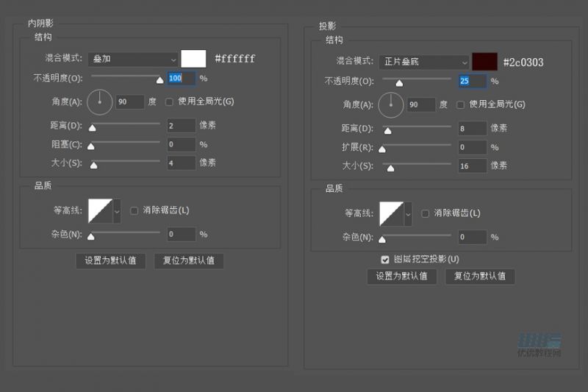Open the Drop Shadow dark red color swatch

tap(485, 62)
